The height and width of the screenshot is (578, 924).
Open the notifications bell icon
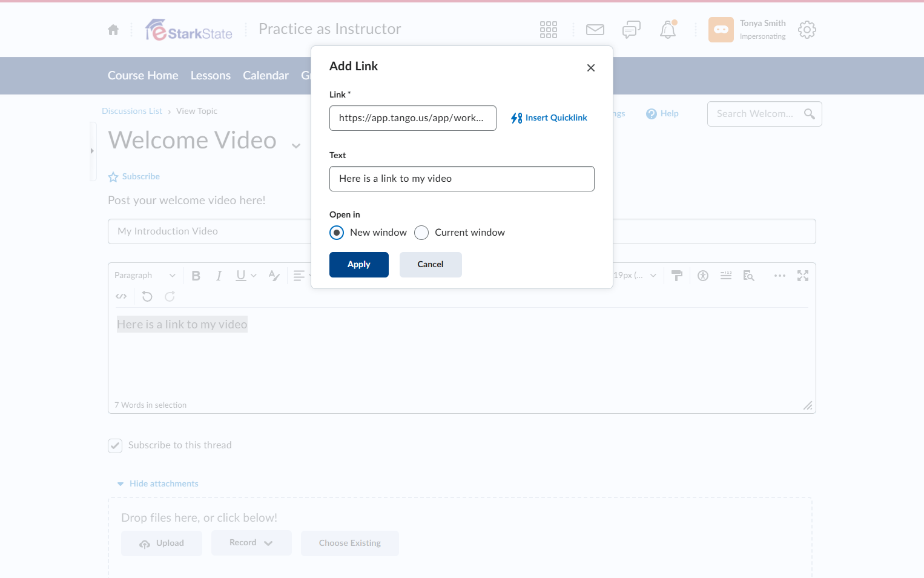[x=668, y=30]
